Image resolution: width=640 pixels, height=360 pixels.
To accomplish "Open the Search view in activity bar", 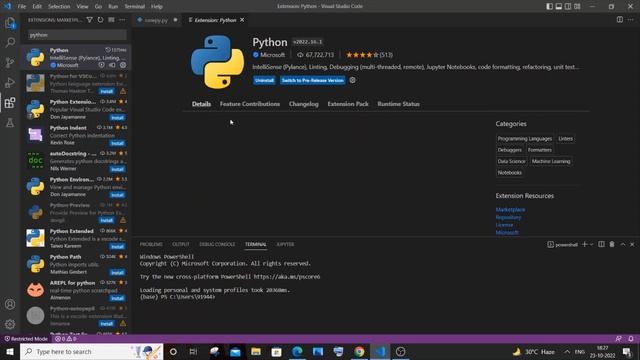I will coord(10,42).
